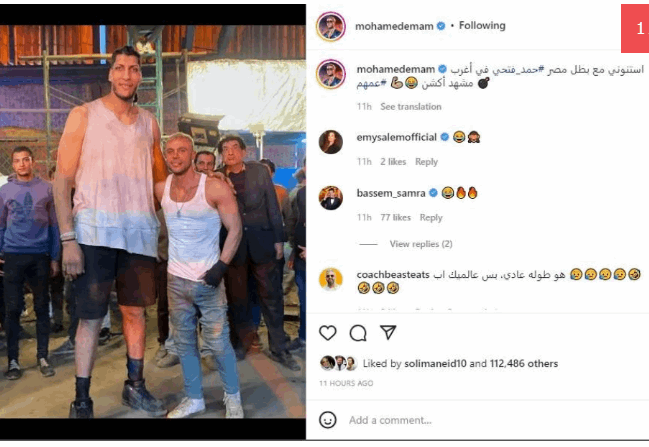Show the 112,486 others likes list
Screen dimensions: 649x447
[524, 363]
